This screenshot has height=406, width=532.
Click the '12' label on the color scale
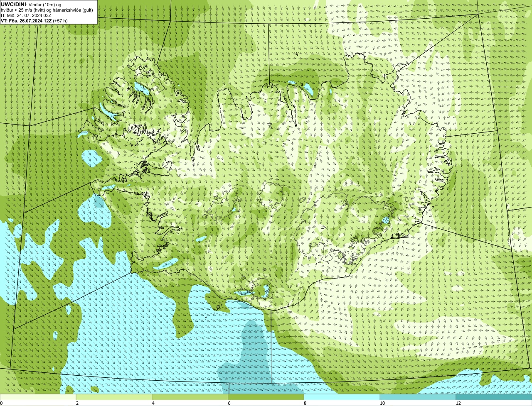458,403
